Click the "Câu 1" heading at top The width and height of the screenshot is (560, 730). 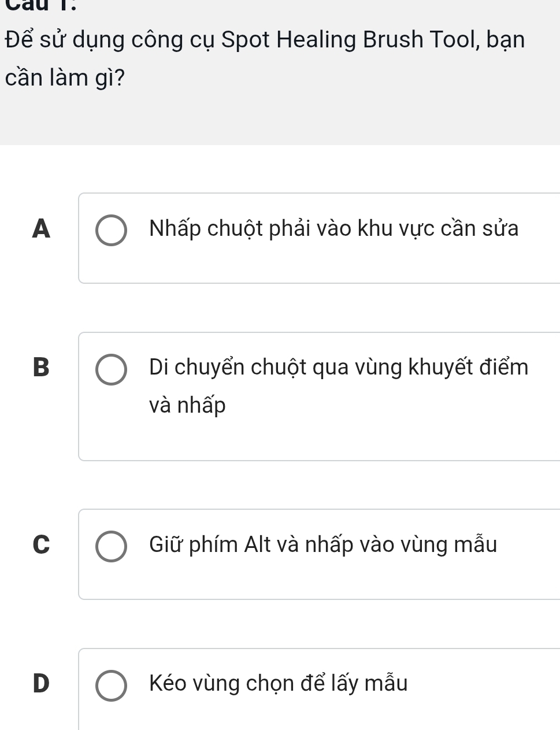tap(34, 4)
